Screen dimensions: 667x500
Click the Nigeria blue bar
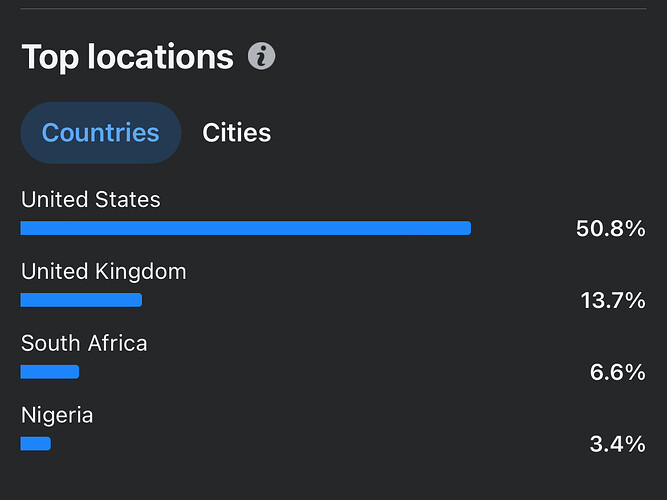(x=35, y=443)
